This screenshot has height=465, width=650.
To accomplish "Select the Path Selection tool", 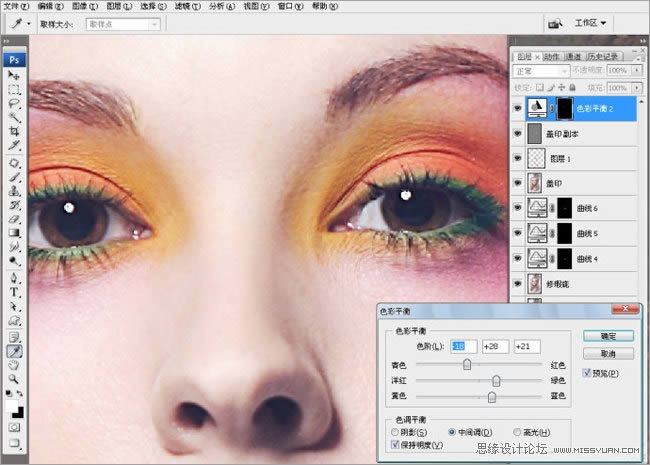I will pyautogui.click(x=14, y=306).
